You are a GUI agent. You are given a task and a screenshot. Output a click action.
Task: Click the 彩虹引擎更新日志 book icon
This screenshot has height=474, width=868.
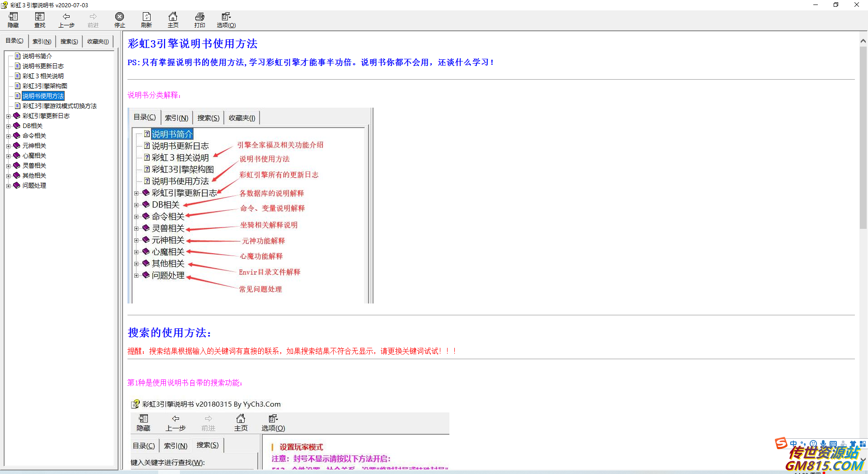click(17, 116)
